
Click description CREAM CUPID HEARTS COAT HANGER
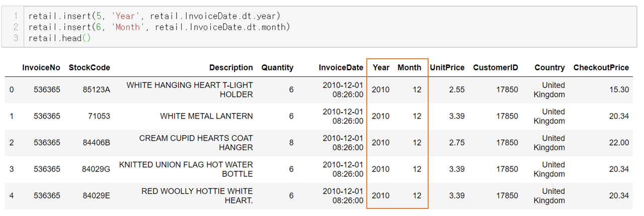[196, 143]
